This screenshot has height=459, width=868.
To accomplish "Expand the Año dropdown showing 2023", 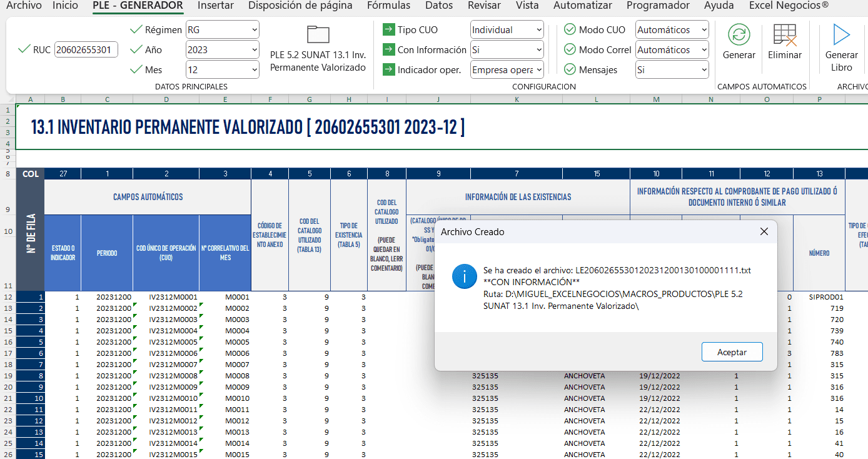I will (222, 50).
